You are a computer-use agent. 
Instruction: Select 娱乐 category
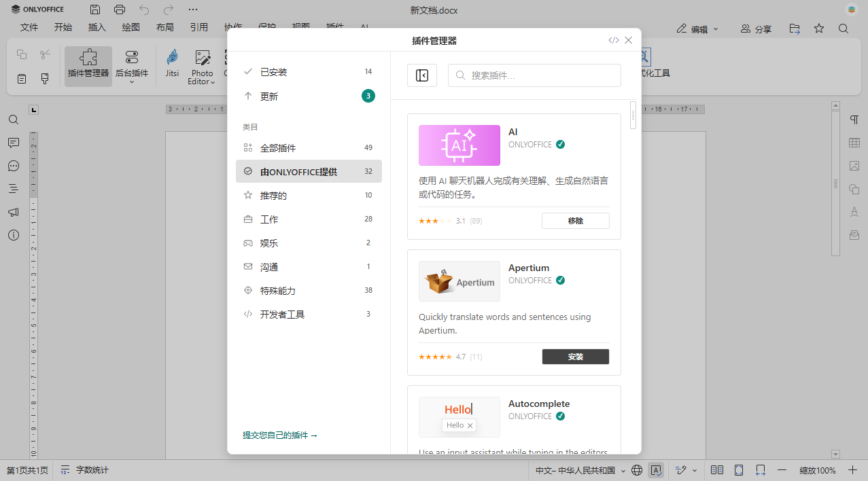pos(309,243)
